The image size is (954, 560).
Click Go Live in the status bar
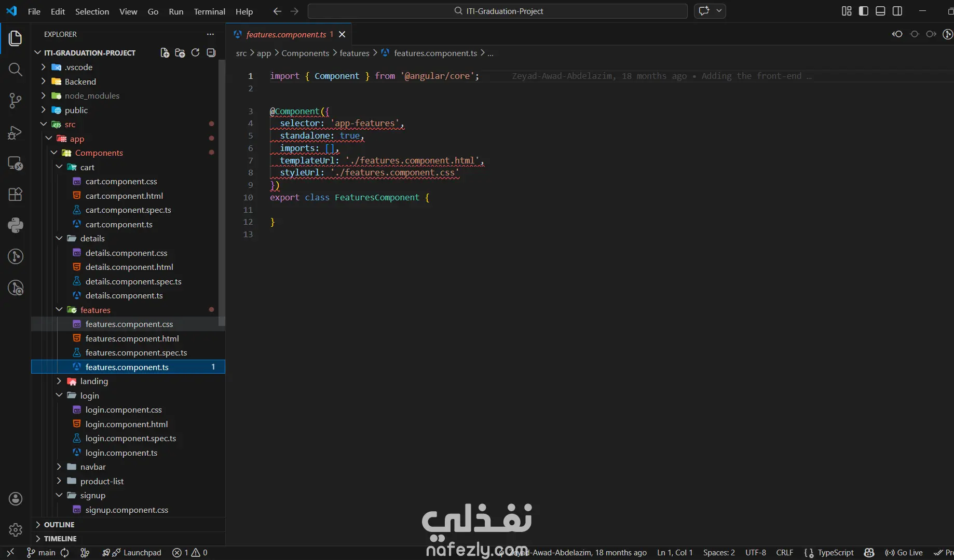tap(904, 553)
